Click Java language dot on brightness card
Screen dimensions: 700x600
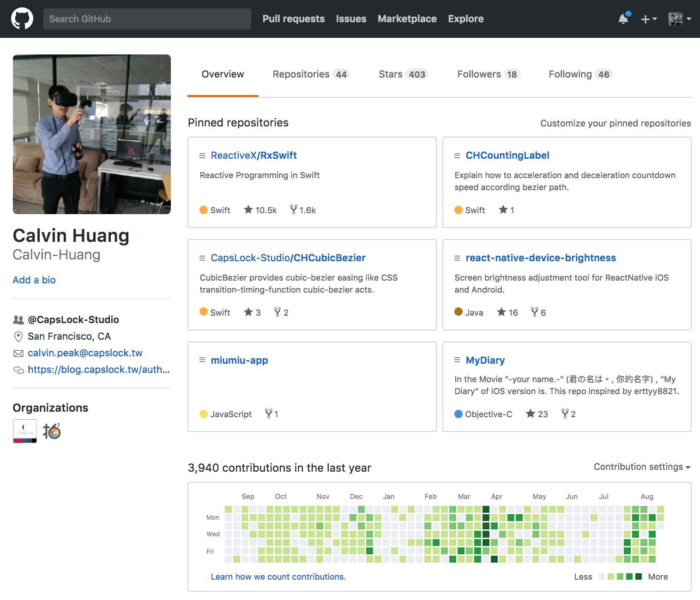459,312
